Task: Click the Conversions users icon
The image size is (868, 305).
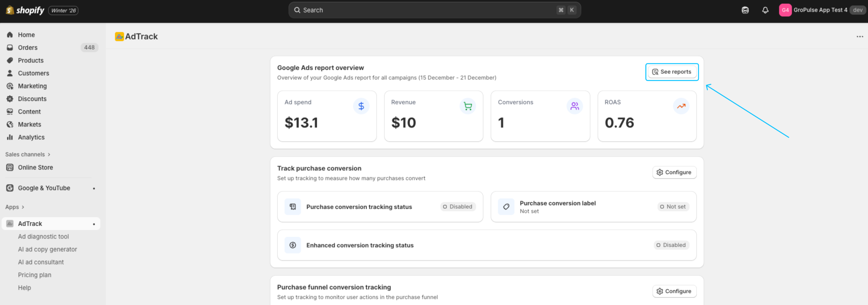Action: 575,106
